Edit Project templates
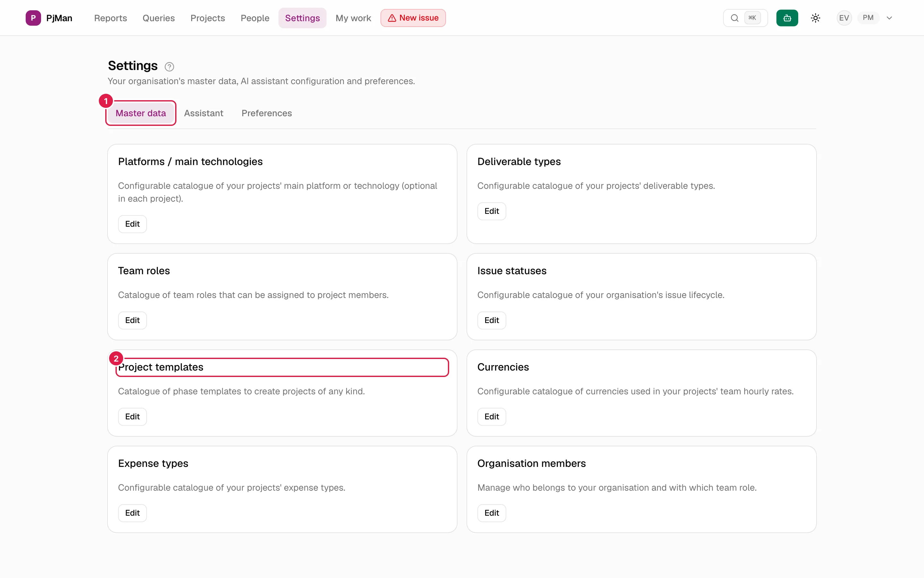924x578 pixels. pos(133,417)
